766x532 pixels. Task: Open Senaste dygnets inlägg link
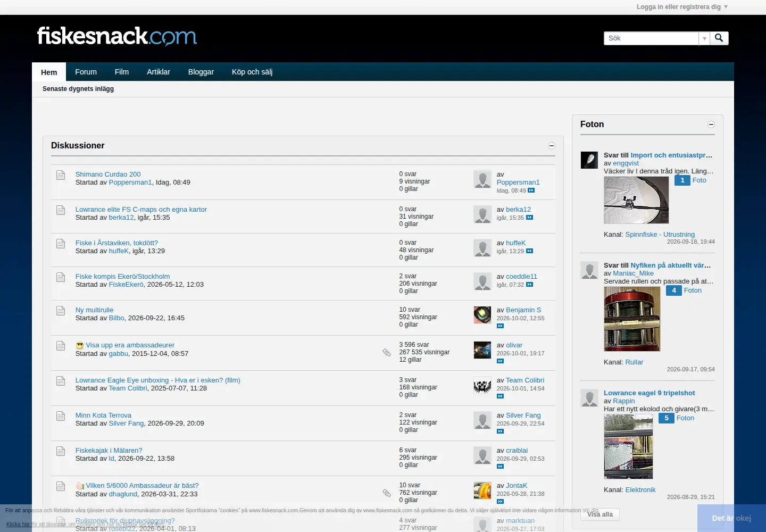pyautogui.click(x=78, y=89)
